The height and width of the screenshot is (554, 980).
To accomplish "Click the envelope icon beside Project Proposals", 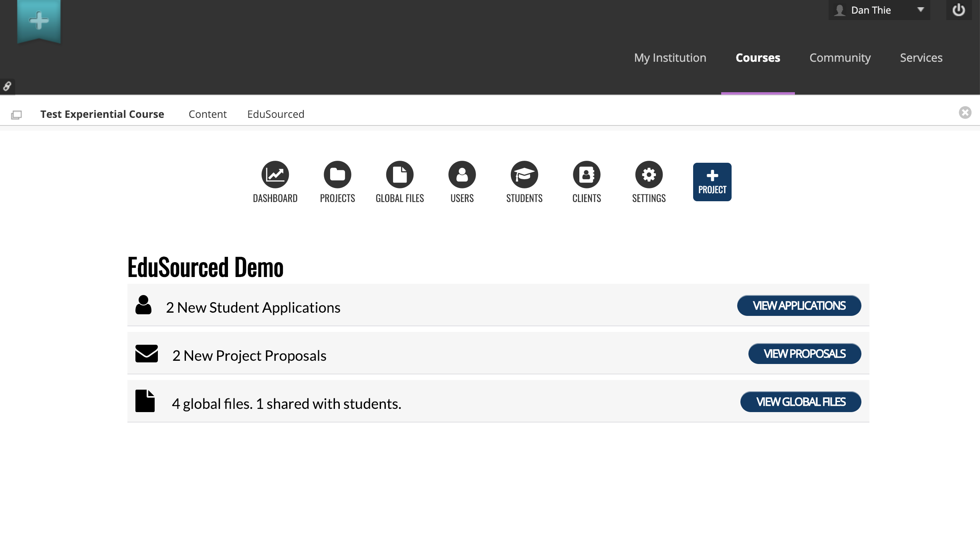I will tap(146, 354).
